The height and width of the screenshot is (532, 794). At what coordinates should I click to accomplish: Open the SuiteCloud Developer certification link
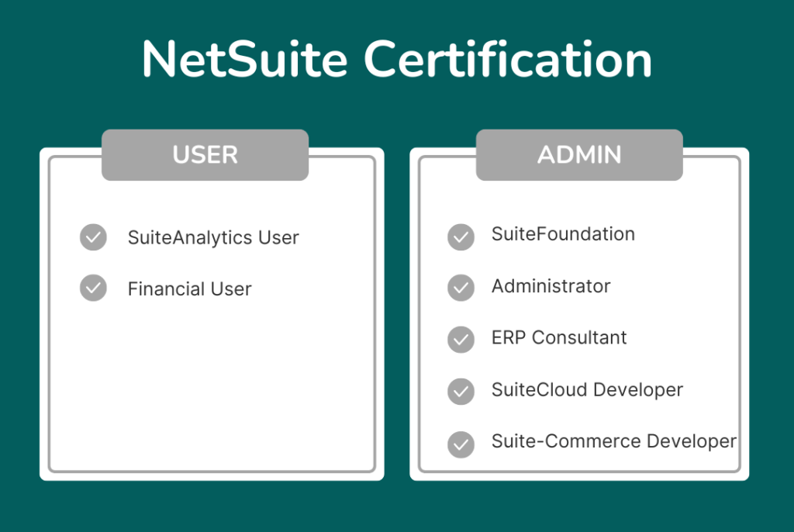(586, 390)
